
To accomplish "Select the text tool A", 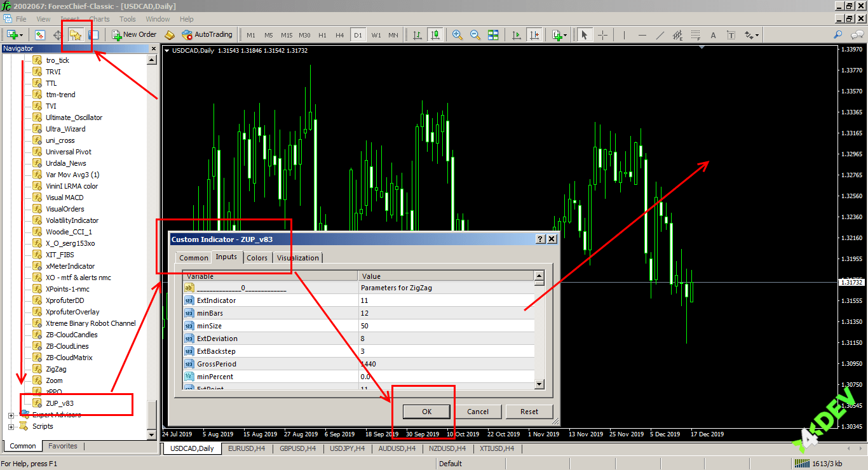I will pos(714,35).
